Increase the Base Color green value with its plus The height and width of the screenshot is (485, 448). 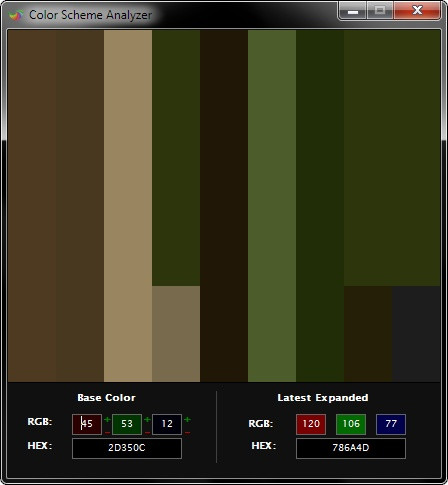pos(147,420)
